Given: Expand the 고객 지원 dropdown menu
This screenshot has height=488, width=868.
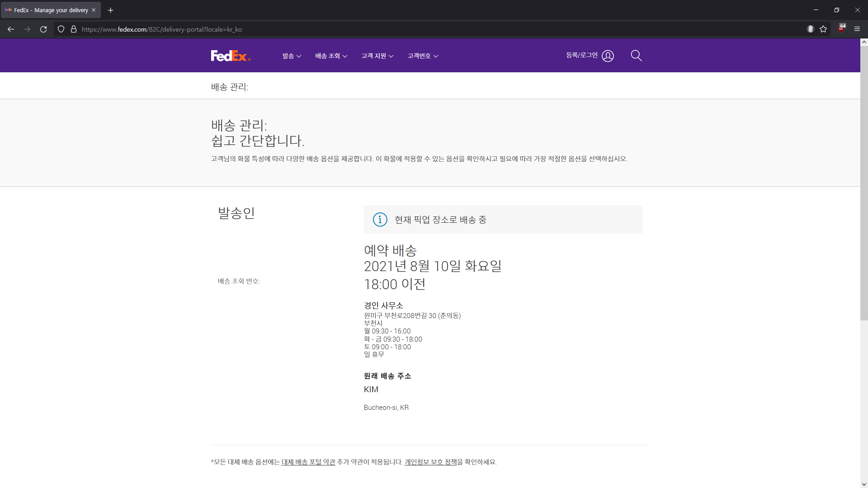Looking at the screenshot, I should 377,56.
